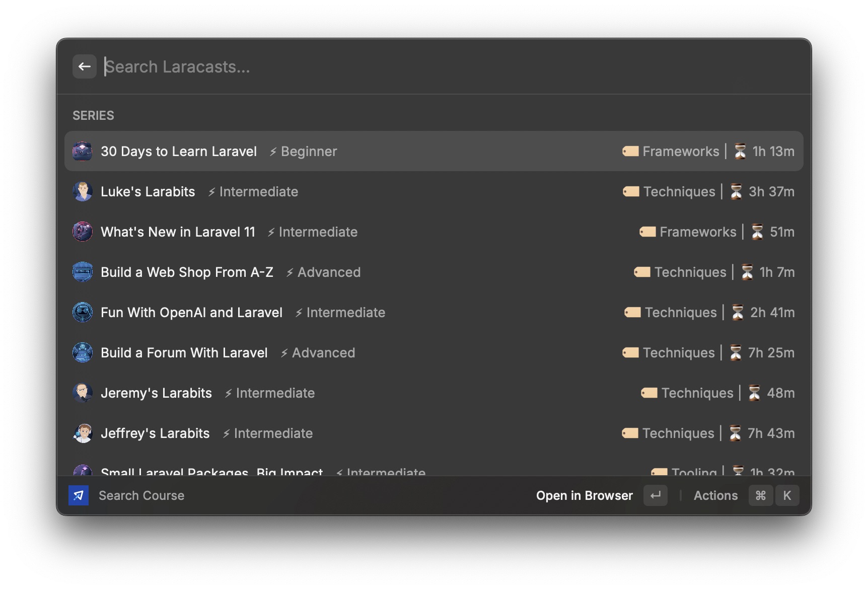Click the hourglass icon beside 2h 41m
This screenshot has width=868, height=590.
tap(738, 312)
